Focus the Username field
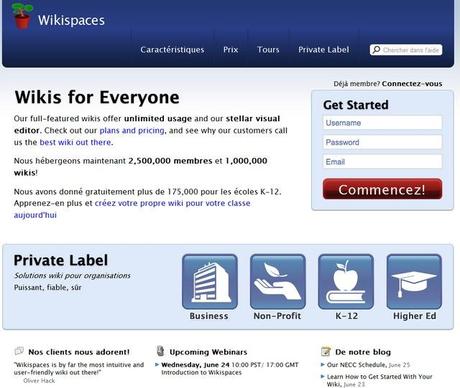This screenshot has width=460, height=388. click(x=382, y=123)
